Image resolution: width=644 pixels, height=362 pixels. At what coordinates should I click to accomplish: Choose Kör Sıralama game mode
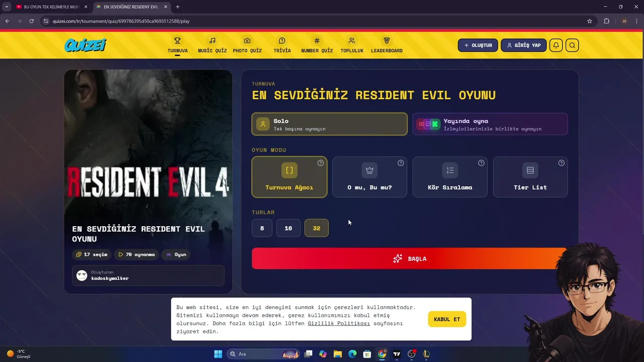[x=450, y=177]
